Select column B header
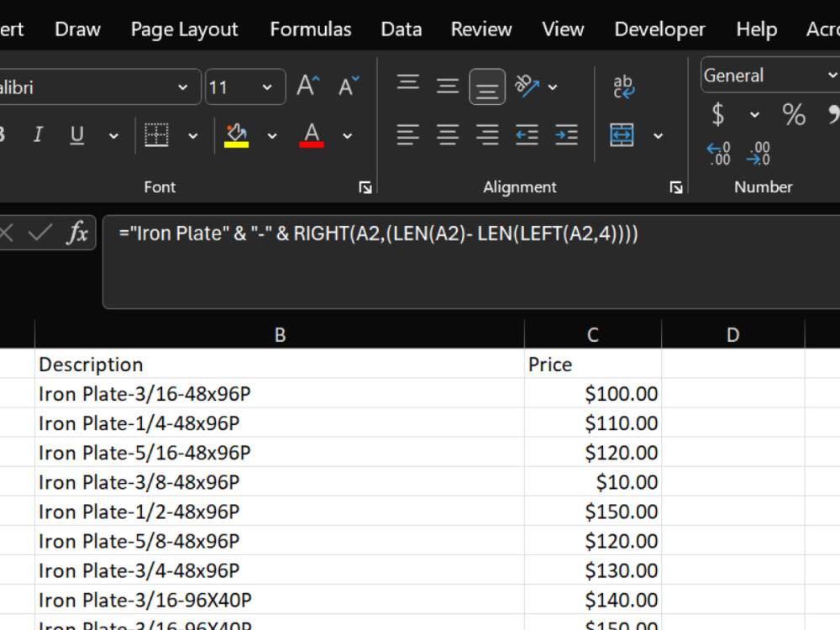Viewport: 840px width, 630px height. [280, 334]
